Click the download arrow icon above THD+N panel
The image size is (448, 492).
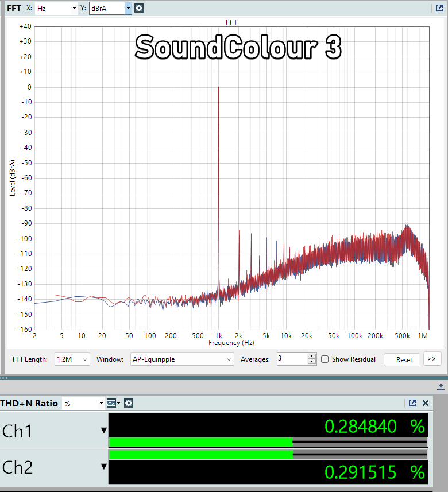coord(441,386)
